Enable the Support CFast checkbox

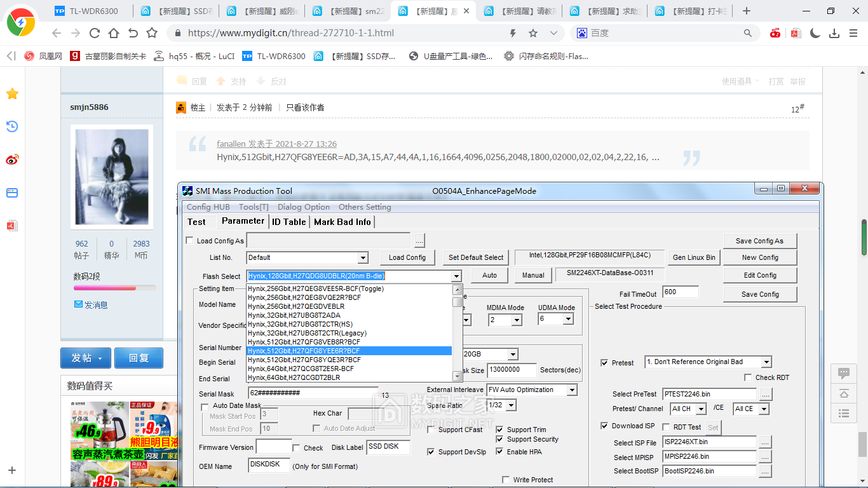click(431, 430)
